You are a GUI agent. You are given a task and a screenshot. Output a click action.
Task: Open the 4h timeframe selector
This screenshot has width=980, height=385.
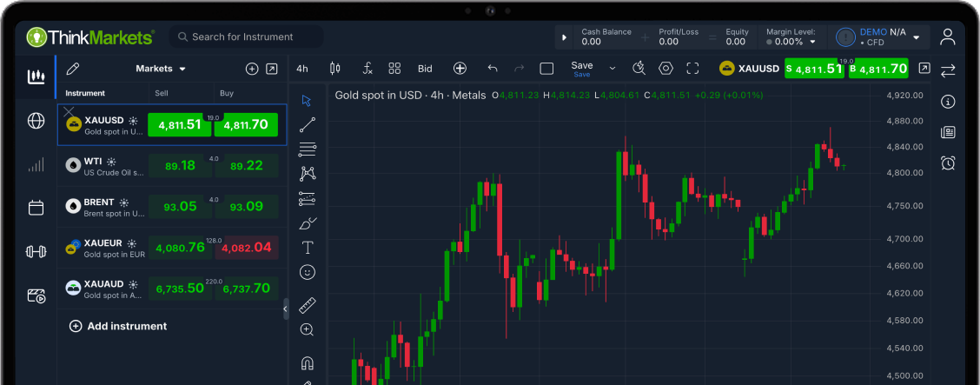[302, 69]
